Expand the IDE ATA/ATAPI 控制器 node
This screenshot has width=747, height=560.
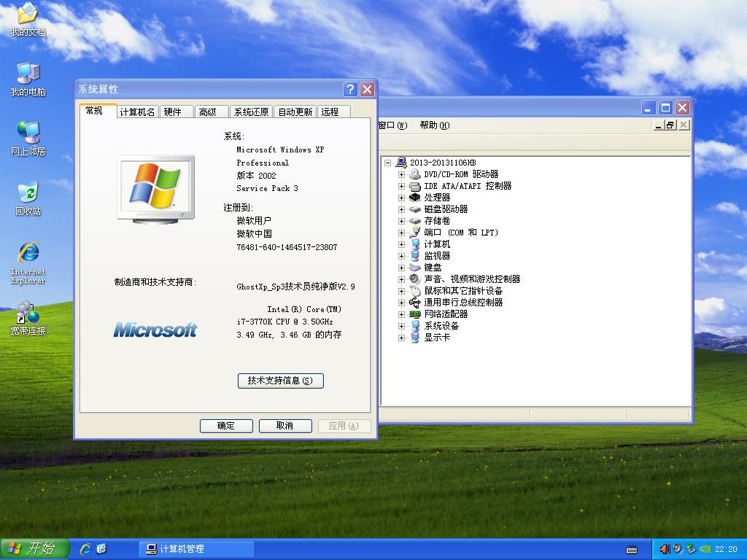pyautogui.click(x=402, y=186)
